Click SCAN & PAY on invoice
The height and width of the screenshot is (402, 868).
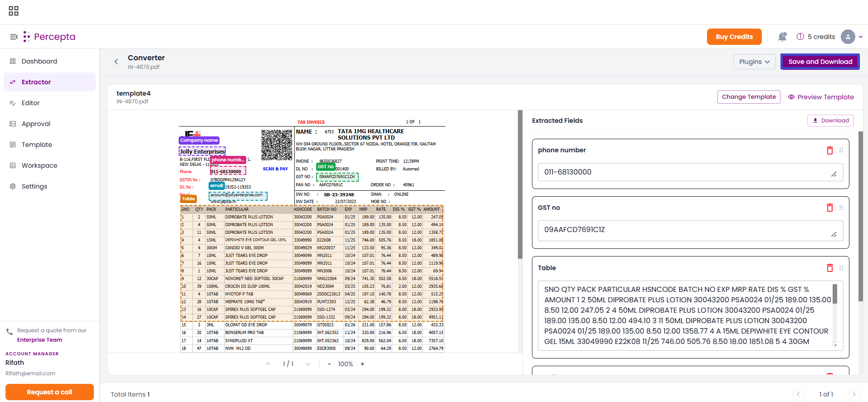click(275, 169)
